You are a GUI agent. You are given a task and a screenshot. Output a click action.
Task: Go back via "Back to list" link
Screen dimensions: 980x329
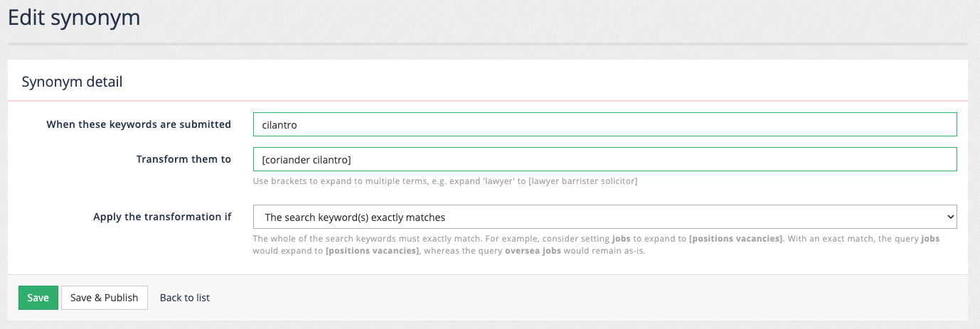pyautogui.click(x=185, y=298)
